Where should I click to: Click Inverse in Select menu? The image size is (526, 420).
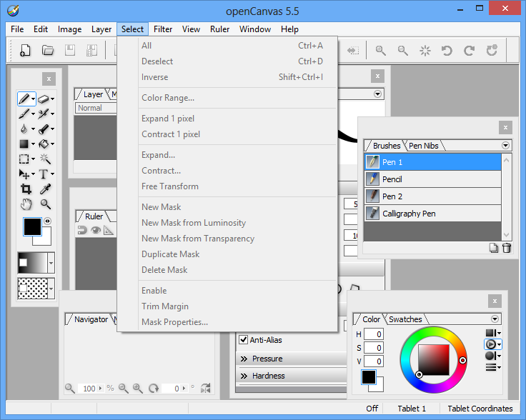point(237,77)
